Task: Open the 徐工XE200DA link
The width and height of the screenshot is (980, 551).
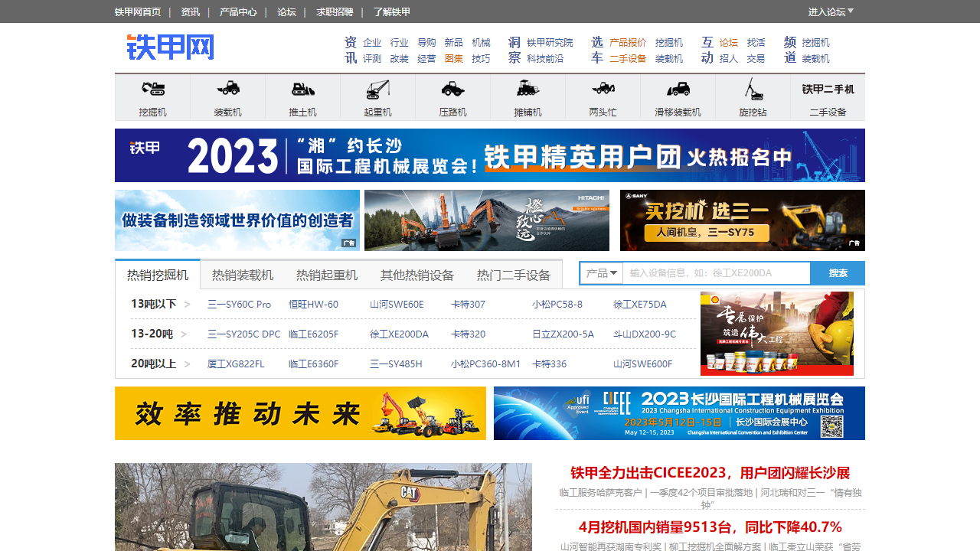Action: (399, 334)
